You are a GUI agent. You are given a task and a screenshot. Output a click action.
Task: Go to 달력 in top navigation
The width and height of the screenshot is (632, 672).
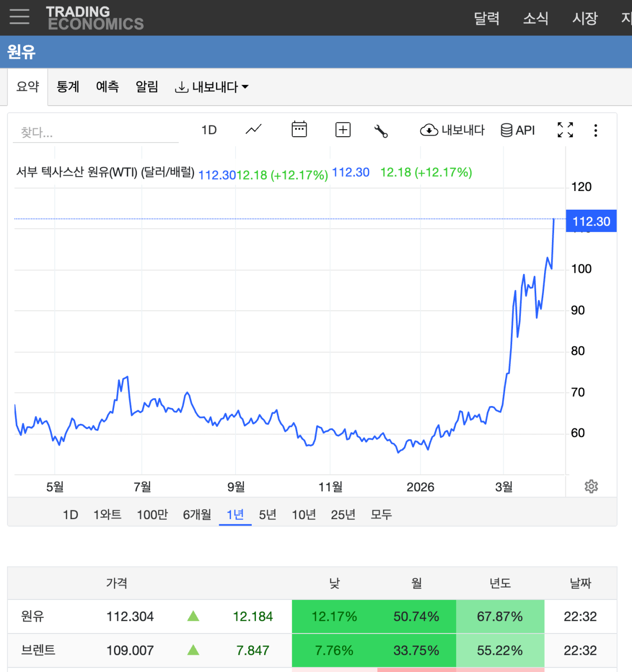[x=486, y=18]
